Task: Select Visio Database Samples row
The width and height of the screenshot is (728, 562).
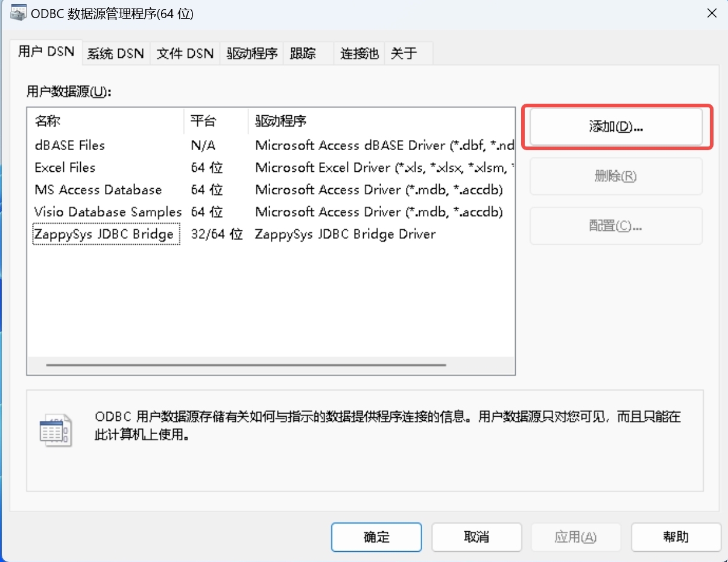Action: 107,212
